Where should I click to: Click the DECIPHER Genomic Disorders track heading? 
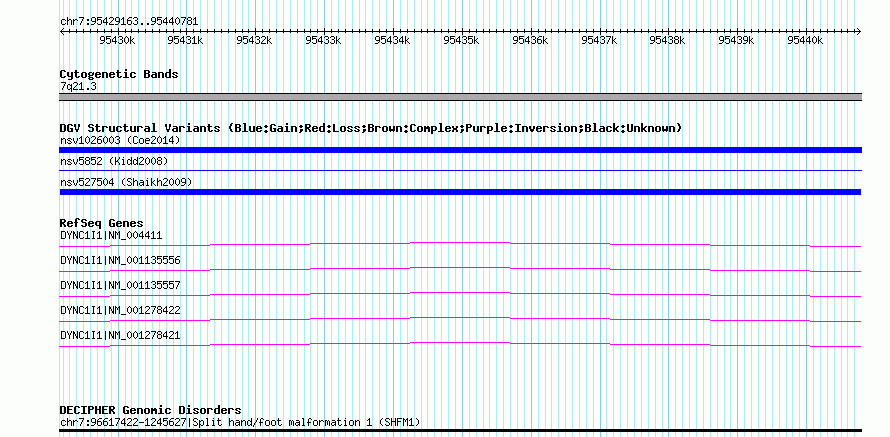point(150,410)
